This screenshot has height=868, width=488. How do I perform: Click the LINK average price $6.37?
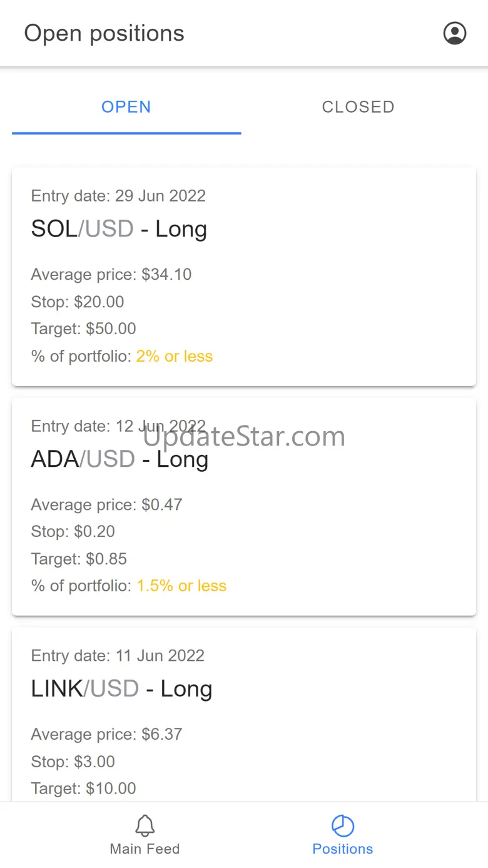tap(106, 734)
